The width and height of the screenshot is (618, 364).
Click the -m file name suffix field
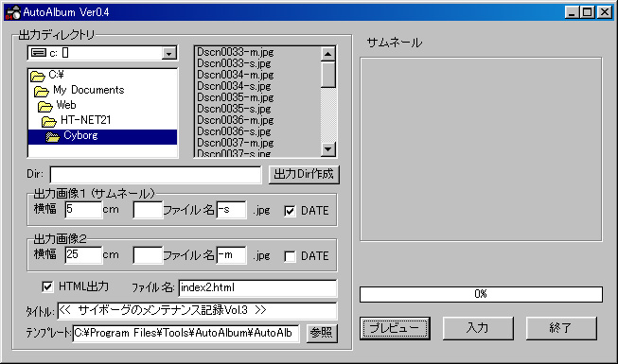(x=231, y=255)
